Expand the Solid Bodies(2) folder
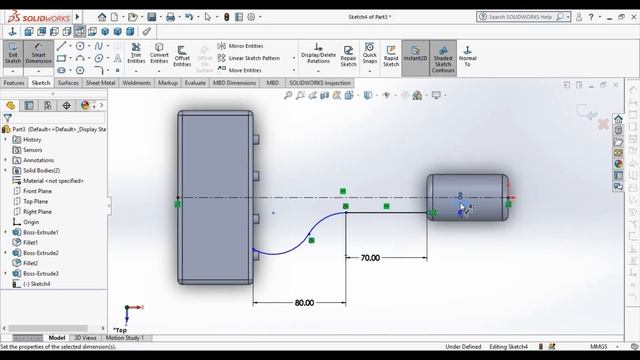Viewport: 640px width, 360px height. [6, 170]
